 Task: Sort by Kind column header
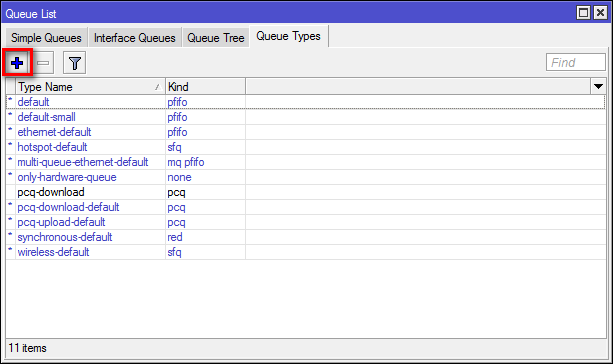coord(205,86)
